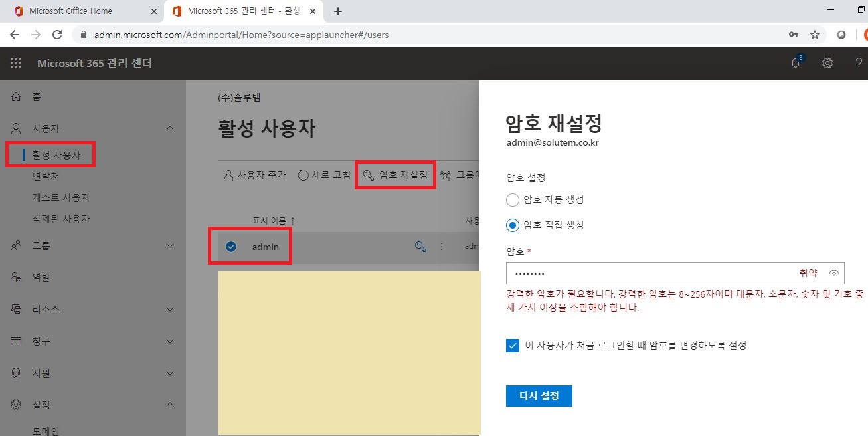Click the browser address bar URL
868x436 pixels.
coord(242,35)
